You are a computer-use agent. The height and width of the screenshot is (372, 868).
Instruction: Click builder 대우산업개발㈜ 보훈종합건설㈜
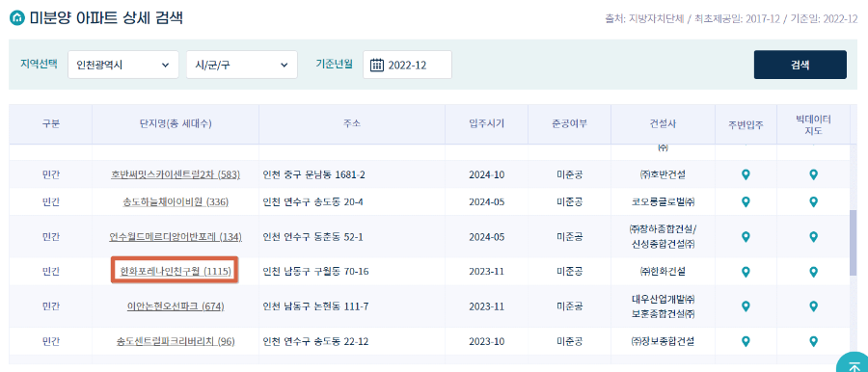click(x=663, y=306)
